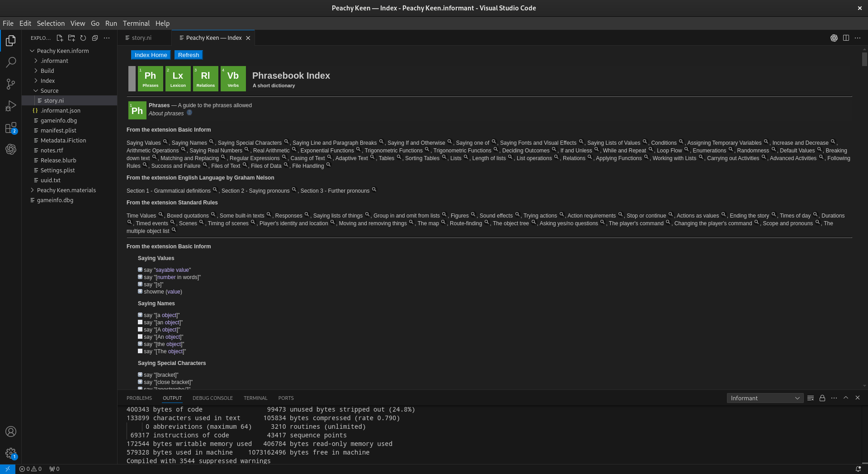
Task: Click magnifier next to Saying Values
Action: tap(165, 142)
